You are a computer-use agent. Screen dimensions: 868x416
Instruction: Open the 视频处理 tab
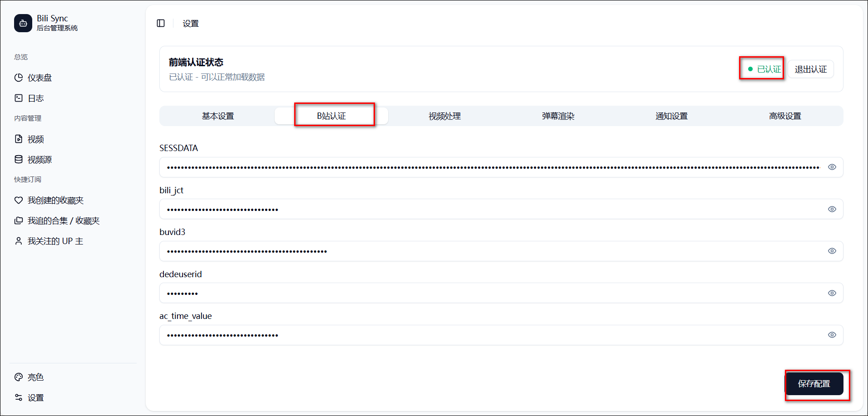444,116
